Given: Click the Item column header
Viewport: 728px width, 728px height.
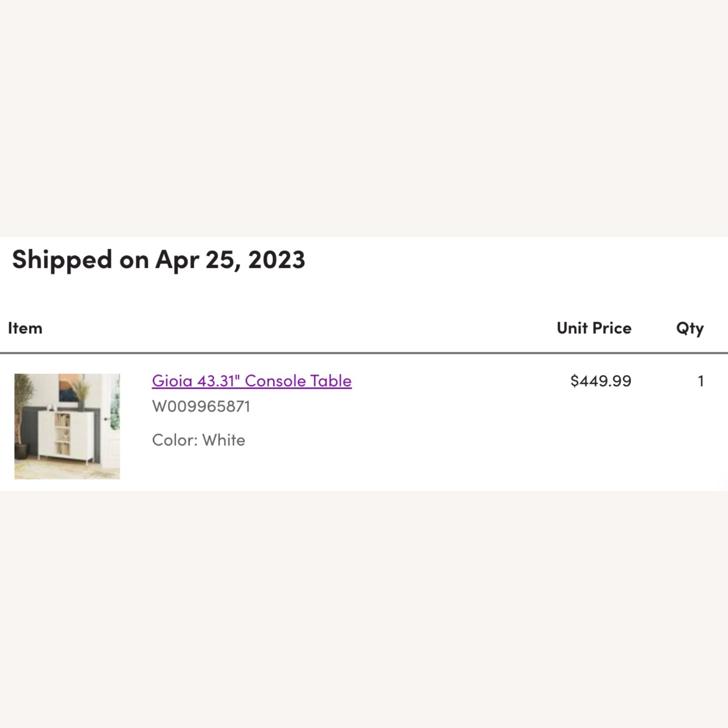Looking at the screenshot, I should pyautogui.click(x=25, y=328).
